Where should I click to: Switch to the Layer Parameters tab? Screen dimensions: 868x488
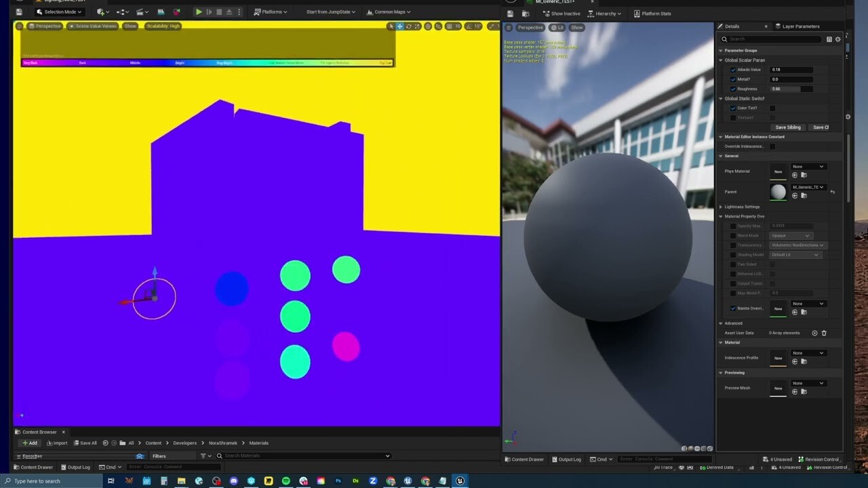point(800,26)
